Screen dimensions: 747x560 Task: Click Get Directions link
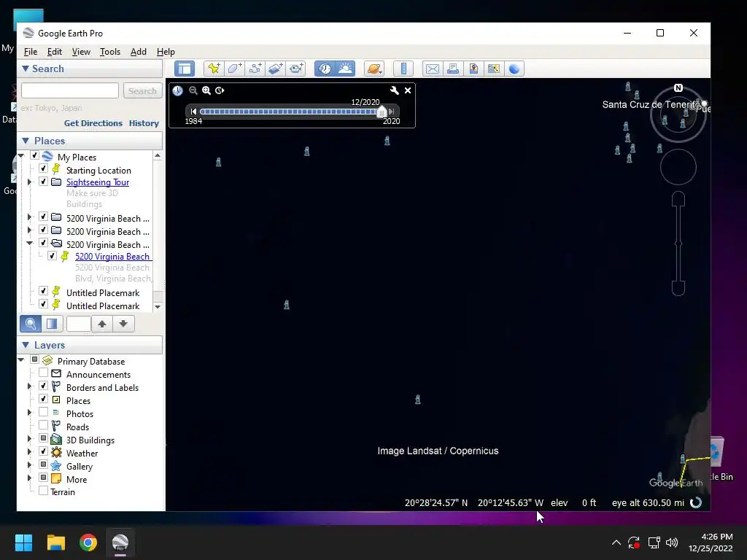click(93, 122)
